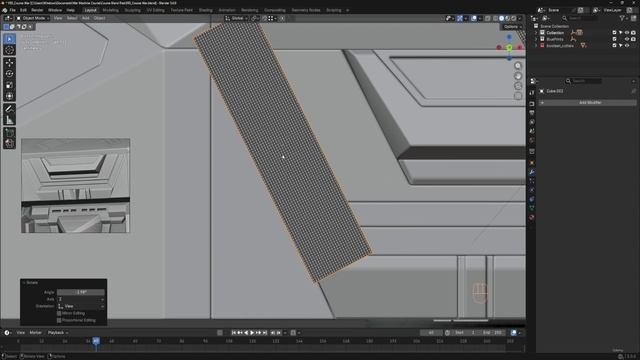Select the Measure tool
This screenshot has width=640, height=360.
9,120
